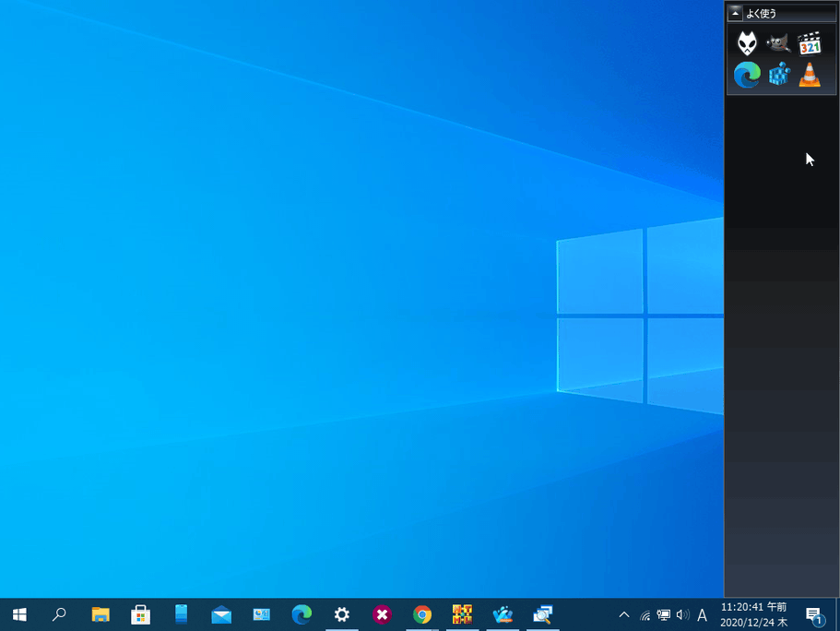Image resolution: width=840 pixels, height=631 pixels.
Task: Open the Windows Start menu
Action: (x=19, y=614)
